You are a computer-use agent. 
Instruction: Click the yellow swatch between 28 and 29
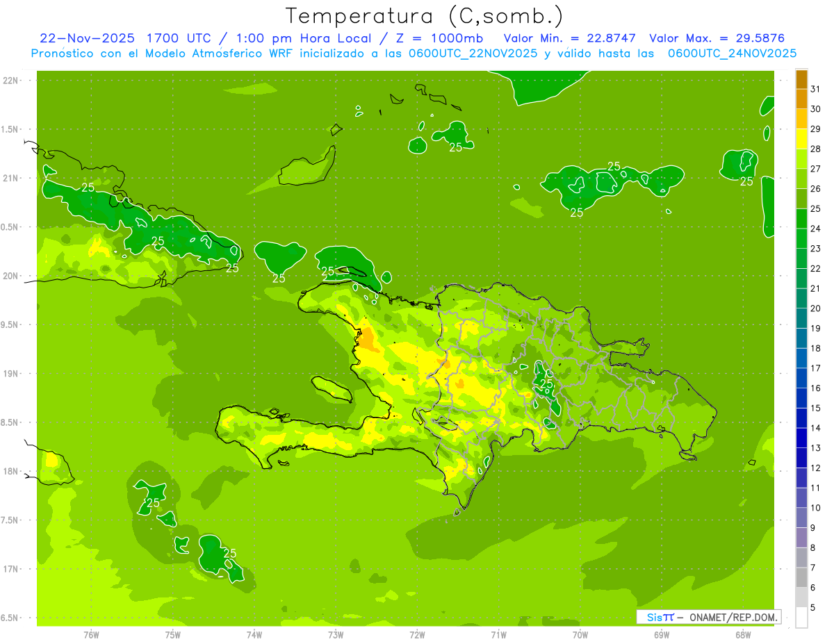(801, 139)
